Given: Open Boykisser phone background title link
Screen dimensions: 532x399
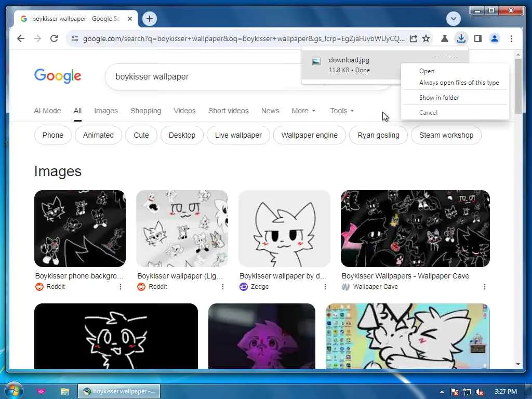Looking at the screenshot, I should (79, 276).
